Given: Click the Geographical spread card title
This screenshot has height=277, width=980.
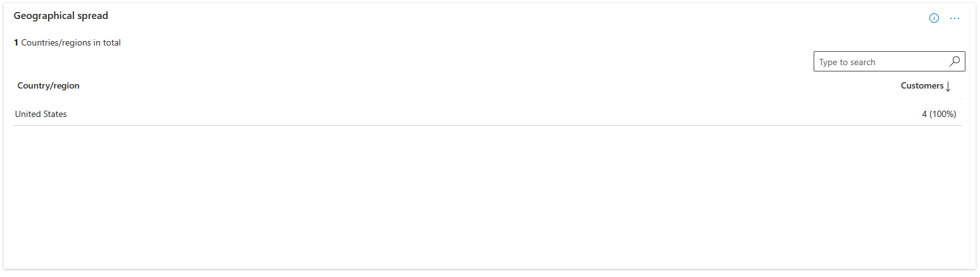Looking at the screenshot, I should 61,16.
